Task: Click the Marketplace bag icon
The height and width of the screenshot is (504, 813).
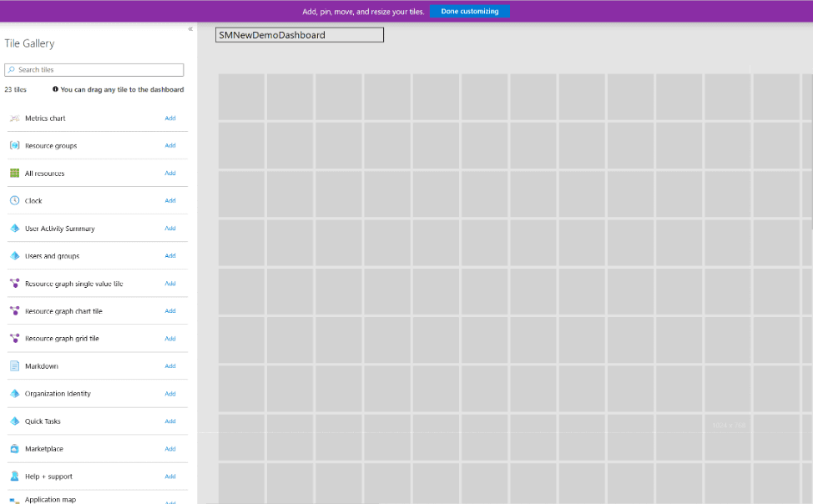Action: [x=14, y=449]
